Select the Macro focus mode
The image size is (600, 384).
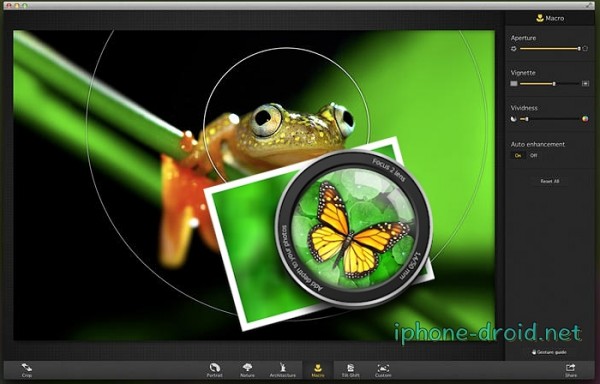tap(318, 370)
